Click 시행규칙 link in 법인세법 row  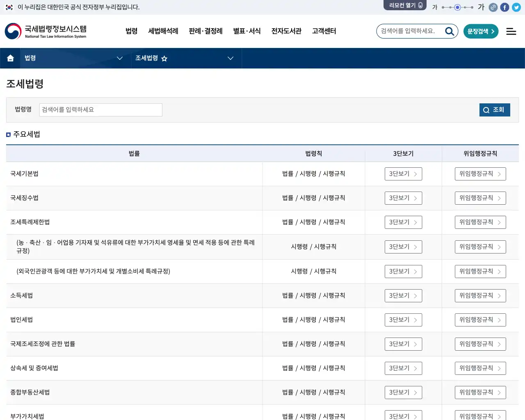[x=334, y=320]
